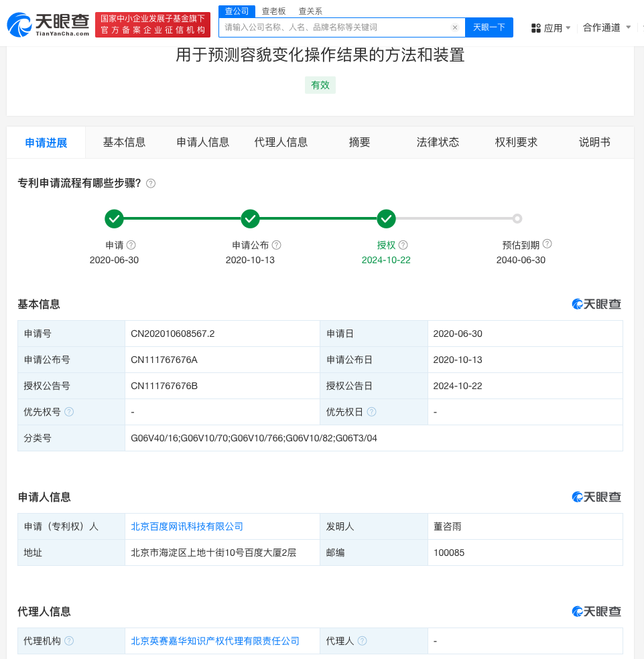Switch to 查关系 search tab
Viewport: 644px width, 659px height.
(x=310, y=11)
